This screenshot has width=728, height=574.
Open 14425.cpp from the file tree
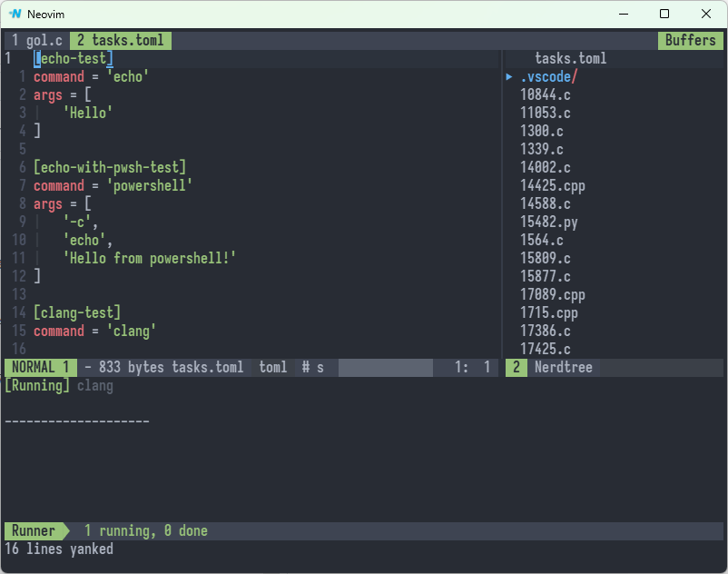pos(553,186)
